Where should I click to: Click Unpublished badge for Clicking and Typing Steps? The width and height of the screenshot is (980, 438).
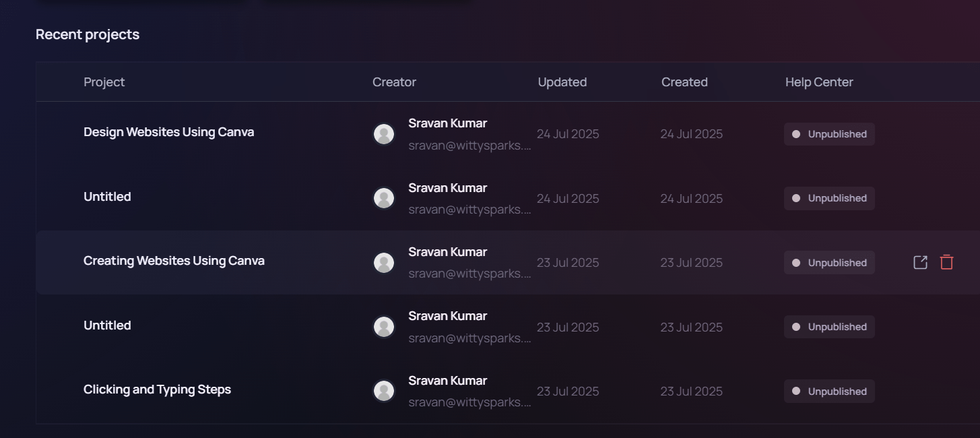click(x=829, y=392)
